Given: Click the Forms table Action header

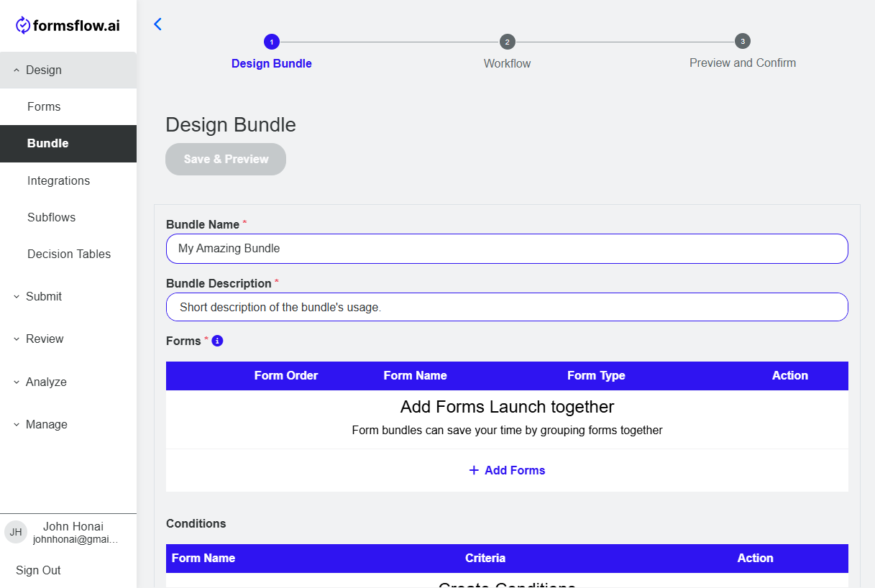Looking at the screenshot, I should tap(790, 375).
